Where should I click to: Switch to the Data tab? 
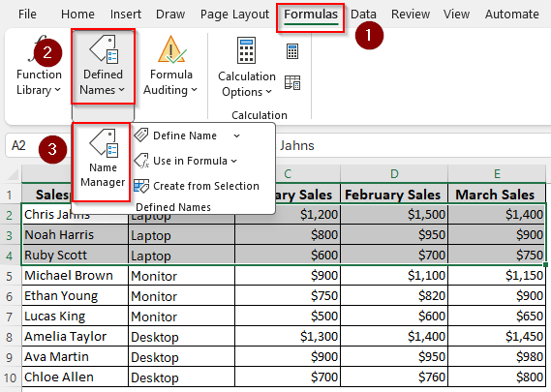[363, 15]
